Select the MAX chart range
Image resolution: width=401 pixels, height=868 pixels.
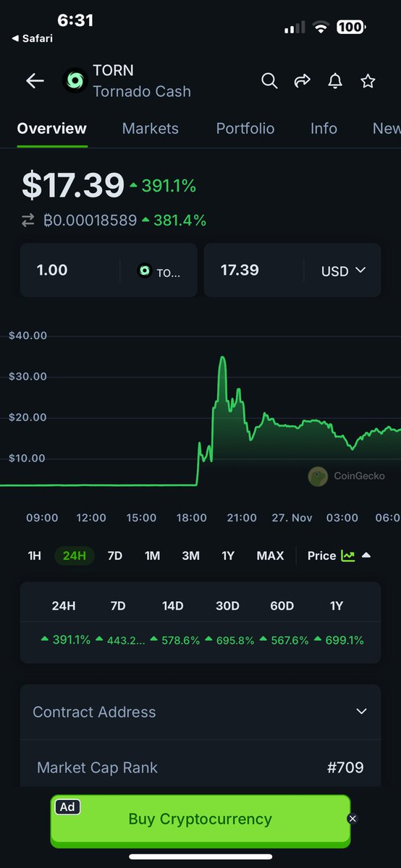pyautogui.click(x=270, y=556)
